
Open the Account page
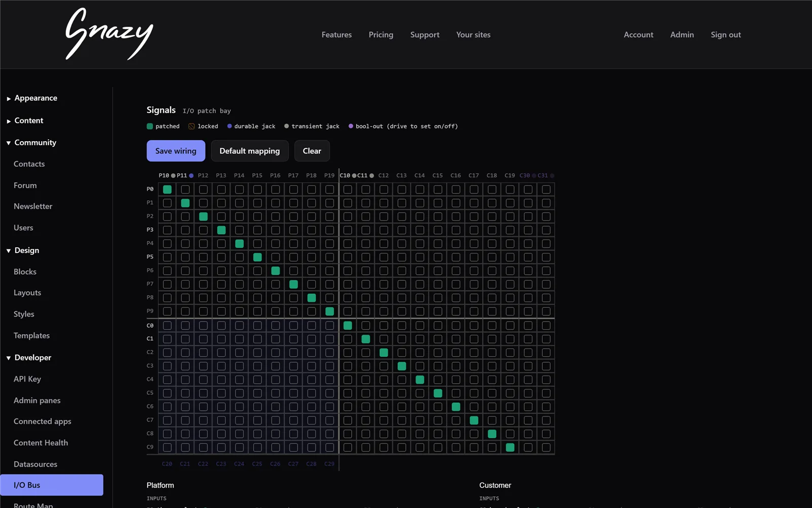[638, 35]
